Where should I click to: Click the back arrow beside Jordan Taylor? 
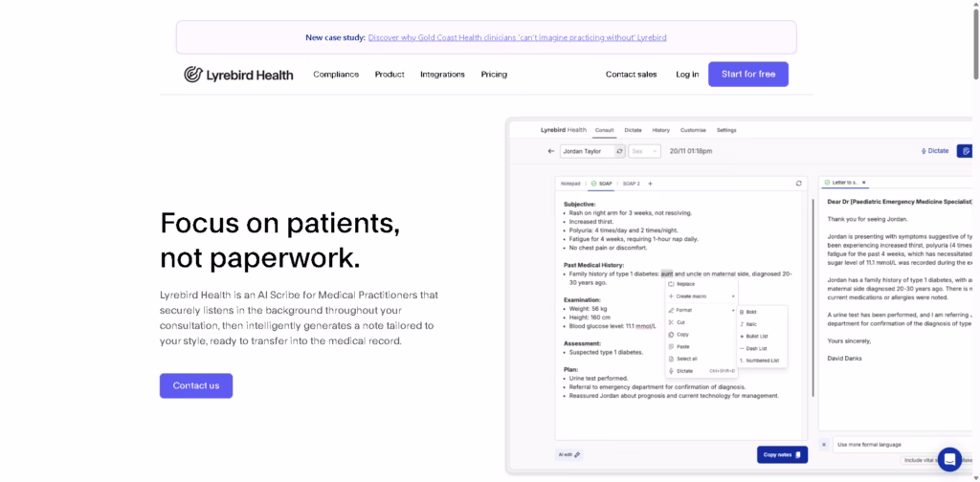pyautogui.click(x=550, y=151)
